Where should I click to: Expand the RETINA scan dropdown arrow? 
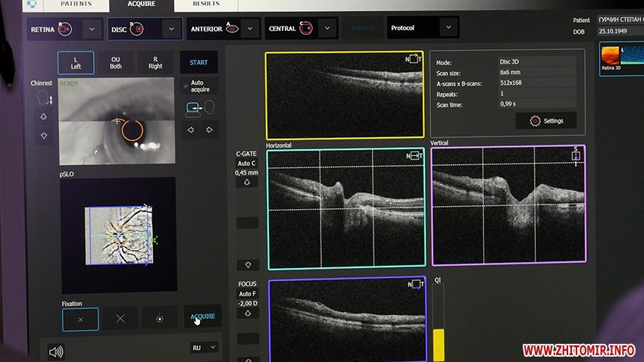[92, 29]
